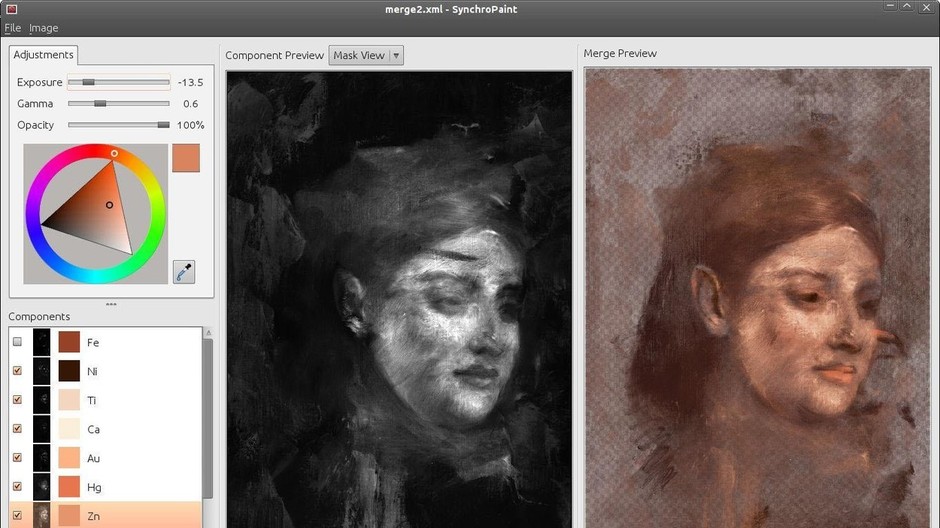The image size is (940, 528).
Task: Select the Ca component row label
Action: click(x=94, y=430)
